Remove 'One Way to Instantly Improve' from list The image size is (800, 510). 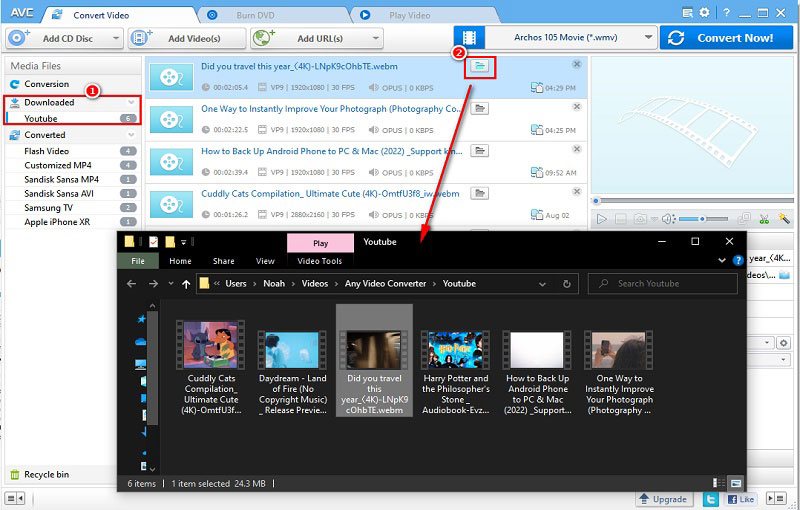pos(577,107)
